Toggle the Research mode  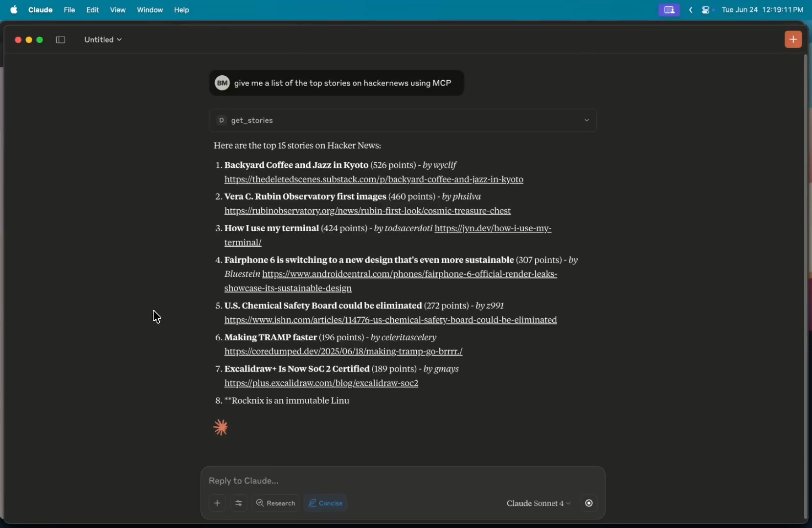[276, 503]
